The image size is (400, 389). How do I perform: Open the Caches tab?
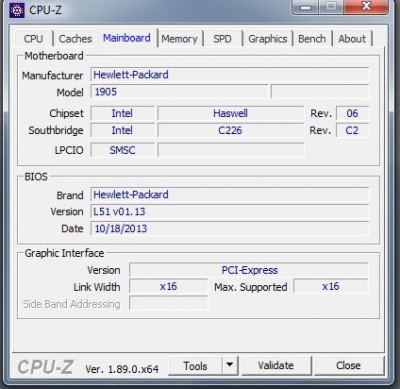point(75,39)
